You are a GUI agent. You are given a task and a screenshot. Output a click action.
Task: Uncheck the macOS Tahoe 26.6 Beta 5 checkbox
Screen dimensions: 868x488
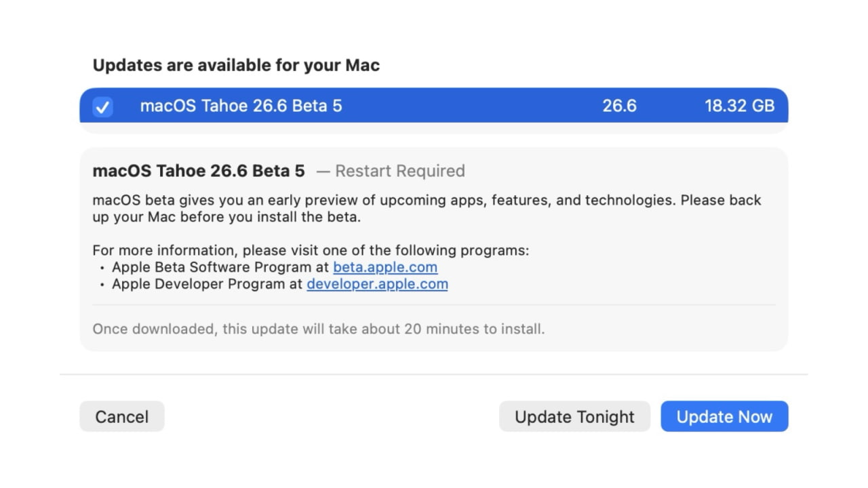102,106
